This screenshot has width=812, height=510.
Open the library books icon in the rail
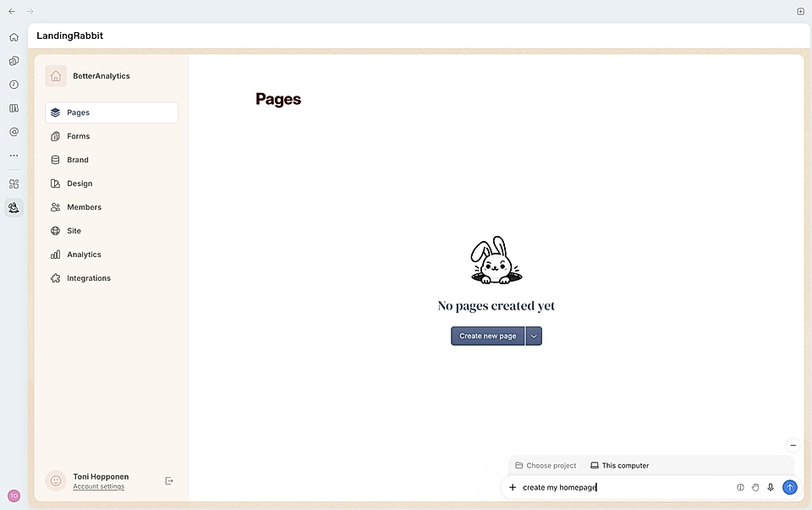click(14, 108)
